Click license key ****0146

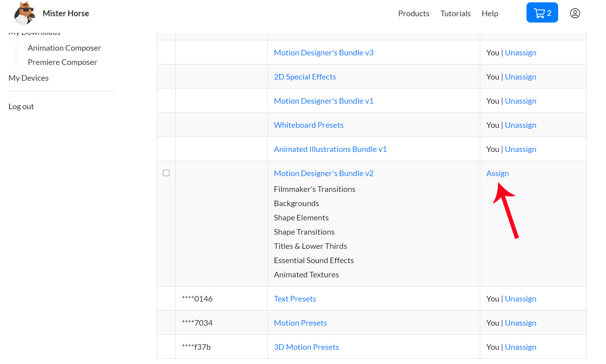pos(197,299)
